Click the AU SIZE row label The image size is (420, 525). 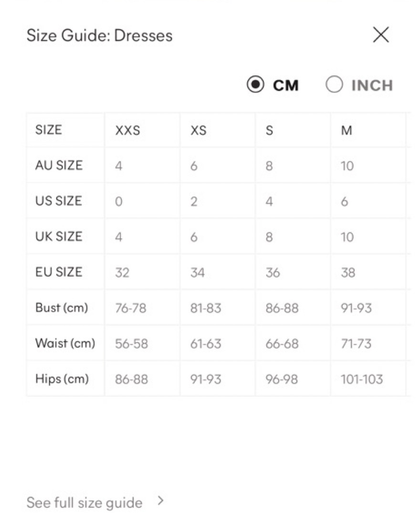tap(59, 165)
